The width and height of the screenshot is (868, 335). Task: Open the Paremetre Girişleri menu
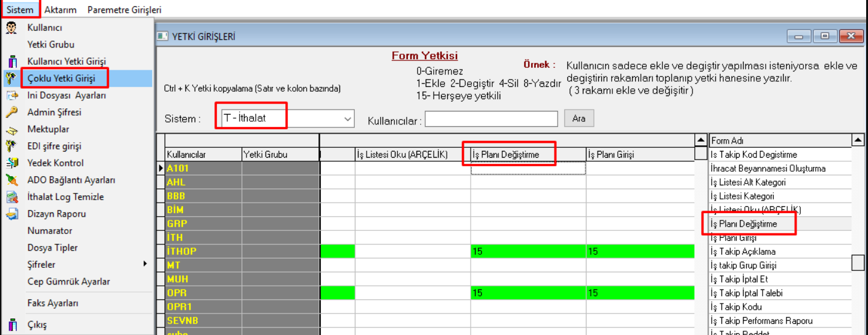tap(124, 10)
